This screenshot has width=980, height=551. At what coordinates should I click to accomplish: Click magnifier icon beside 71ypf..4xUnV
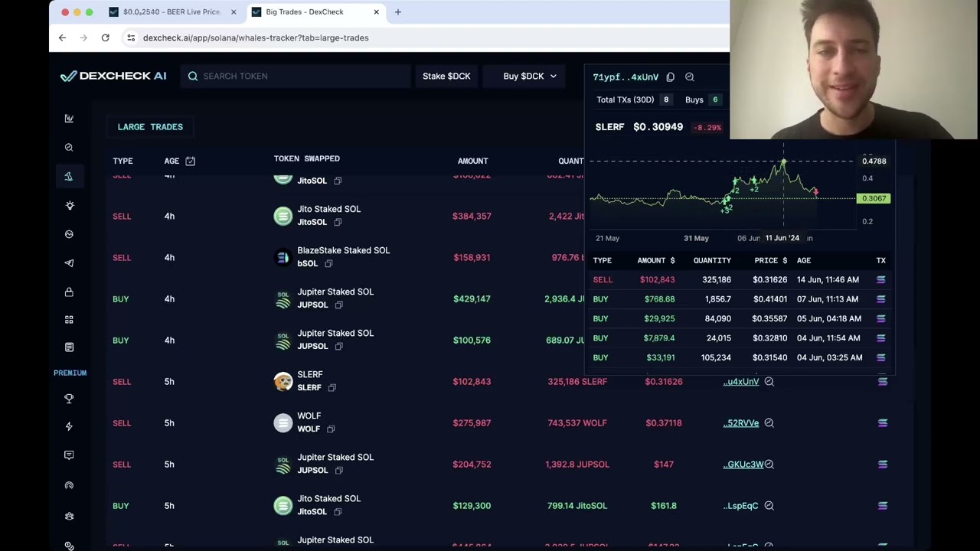[690, 77]
